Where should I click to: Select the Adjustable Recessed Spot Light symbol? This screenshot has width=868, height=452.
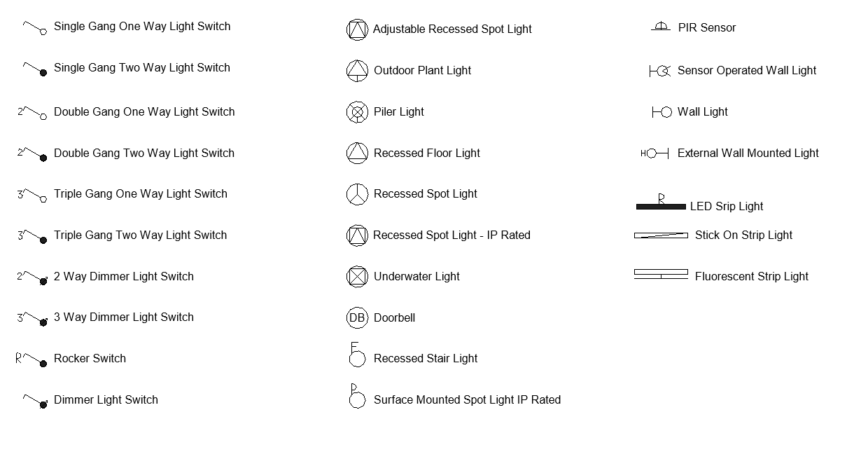(x=357, y=29)
